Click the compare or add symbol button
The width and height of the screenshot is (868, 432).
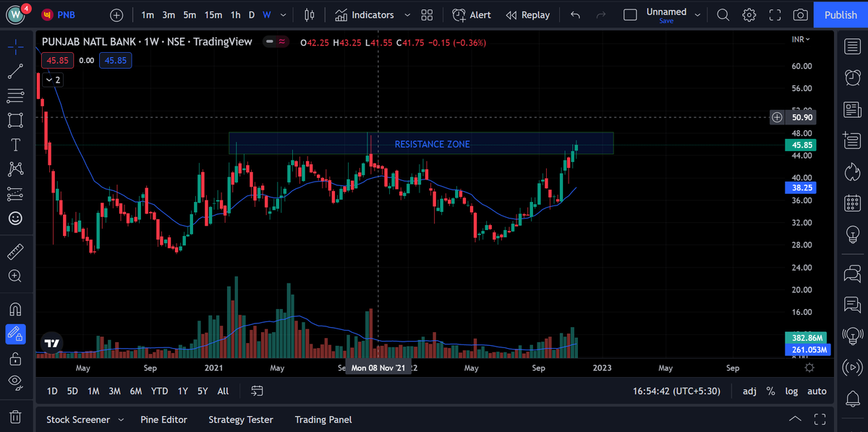tap(117, 15)
